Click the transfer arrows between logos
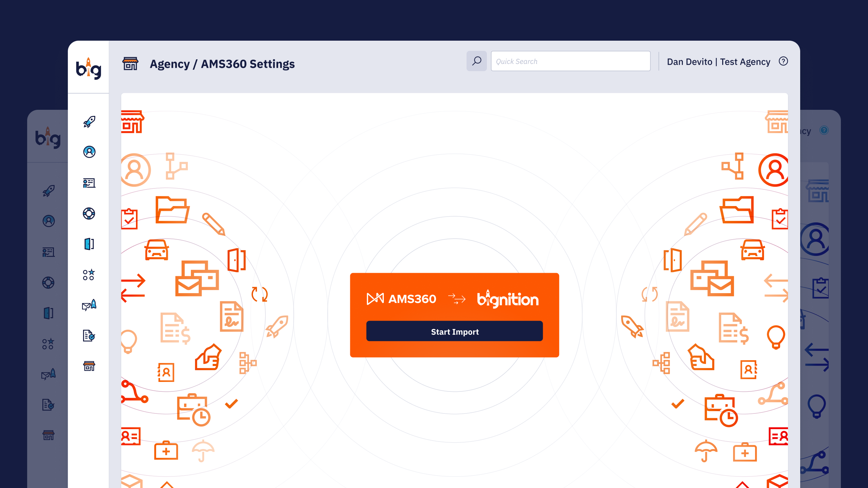The image size is (868, 488). pyautogui.click(x=457, y=299)
